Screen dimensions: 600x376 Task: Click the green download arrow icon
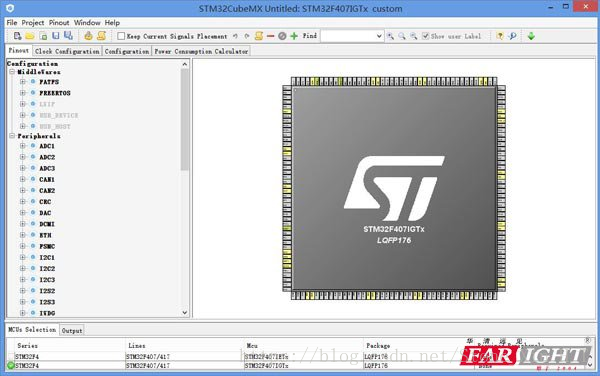[531, 36]
